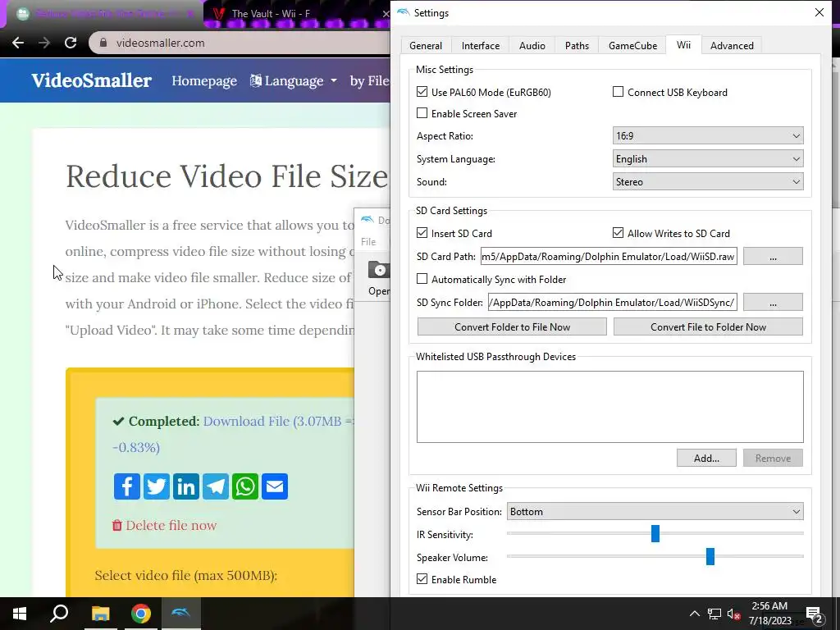The width and height of the screenshot is (840, 630).
Task: Enable the Screen Saver checkbox
Action: (x=422, y=113)
